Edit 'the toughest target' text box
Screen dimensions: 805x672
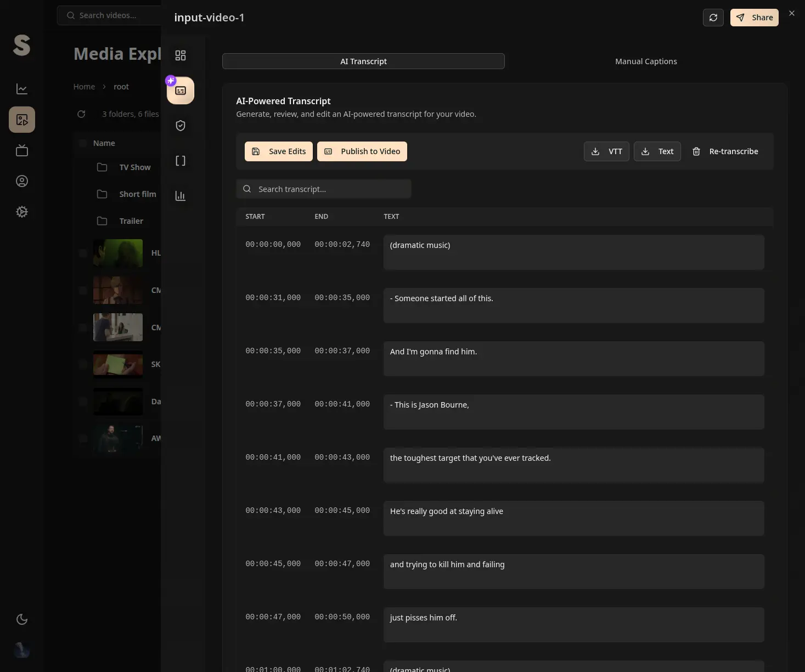[x=573, y=465]
